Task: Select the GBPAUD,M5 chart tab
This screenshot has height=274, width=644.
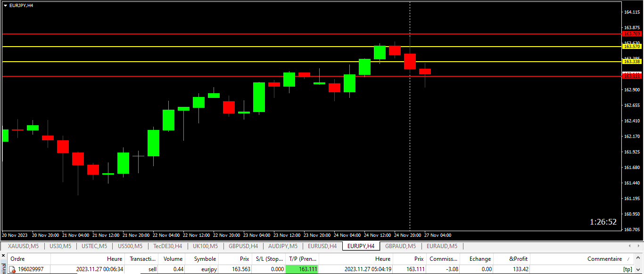Action: (400, 246)
